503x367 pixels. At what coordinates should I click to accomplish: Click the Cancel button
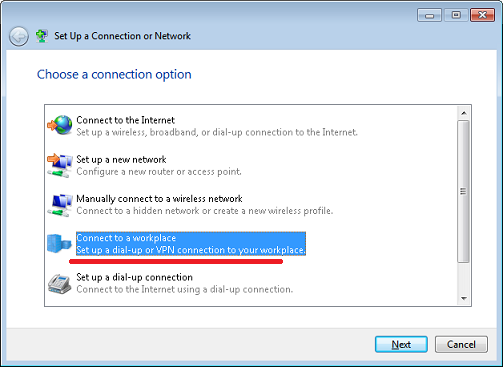(x=461, y=344)
